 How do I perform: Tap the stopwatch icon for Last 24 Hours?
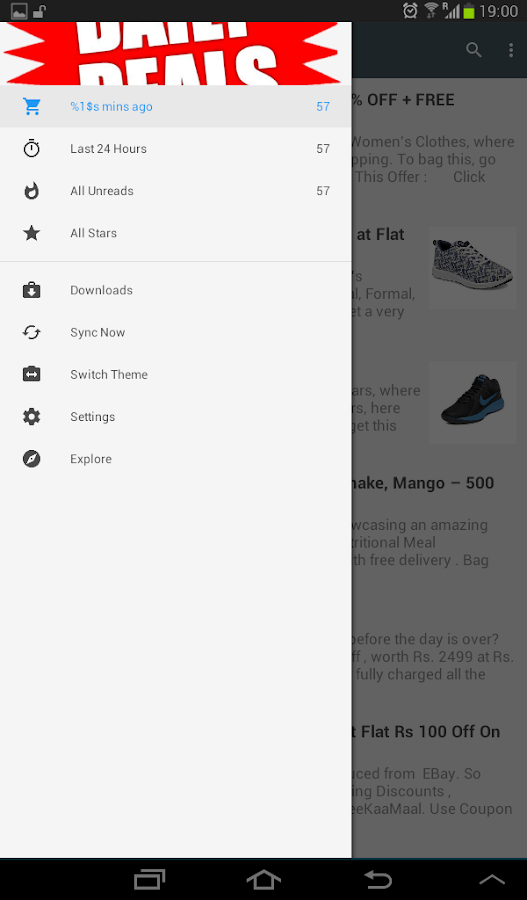(x=32, y=149)
